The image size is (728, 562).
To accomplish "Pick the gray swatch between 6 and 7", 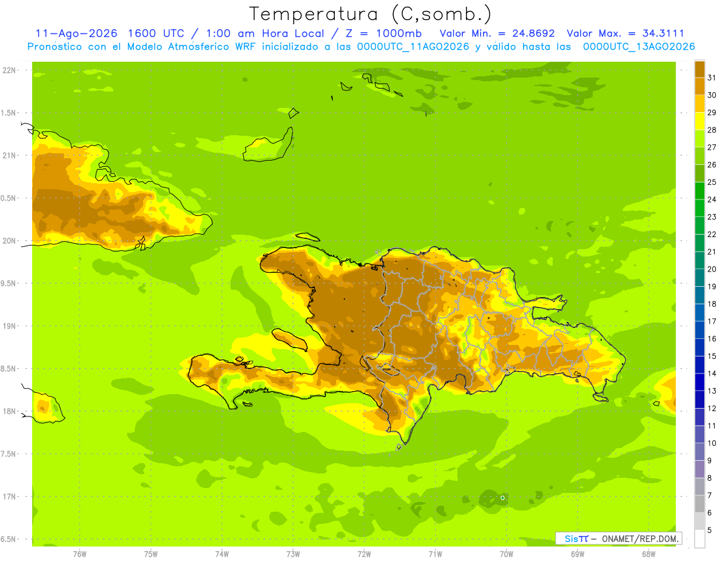I will pos(699,504).
